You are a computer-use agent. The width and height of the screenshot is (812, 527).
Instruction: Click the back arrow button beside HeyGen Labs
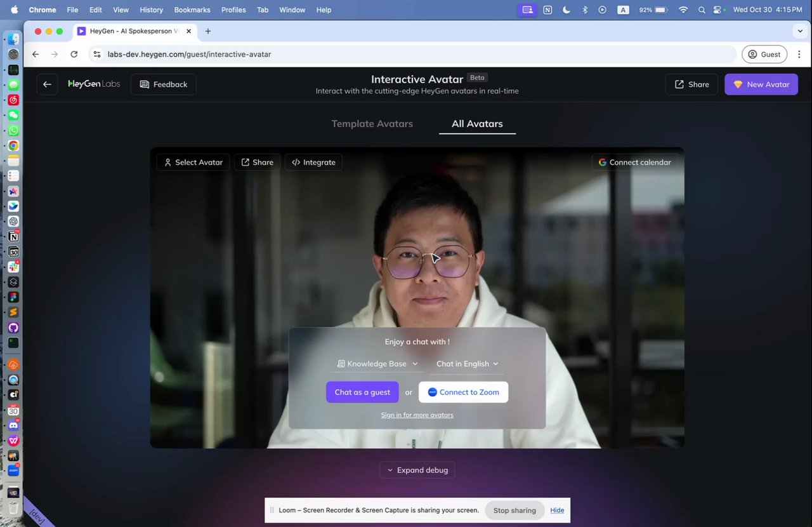tap(47, 84)
